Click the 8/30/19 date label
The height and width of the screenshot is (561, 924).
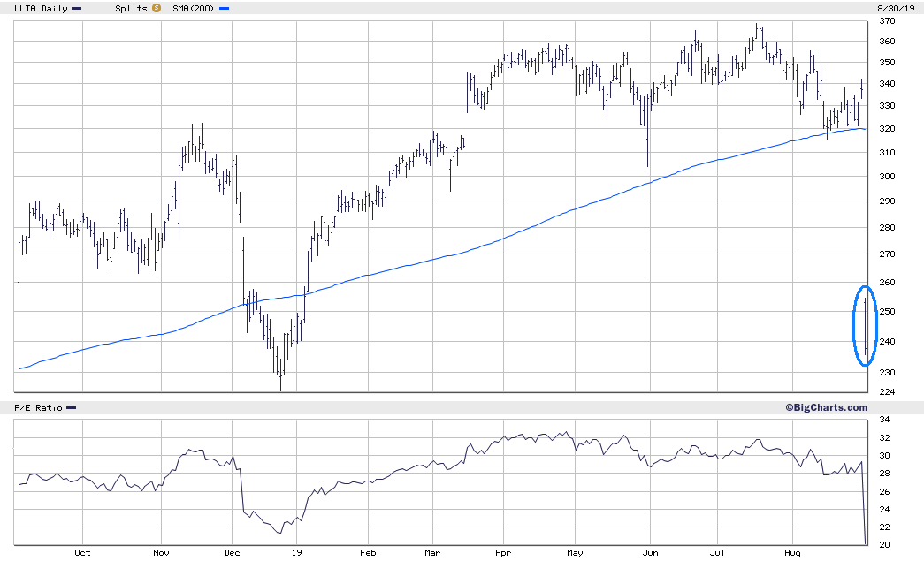pos(896,9)
